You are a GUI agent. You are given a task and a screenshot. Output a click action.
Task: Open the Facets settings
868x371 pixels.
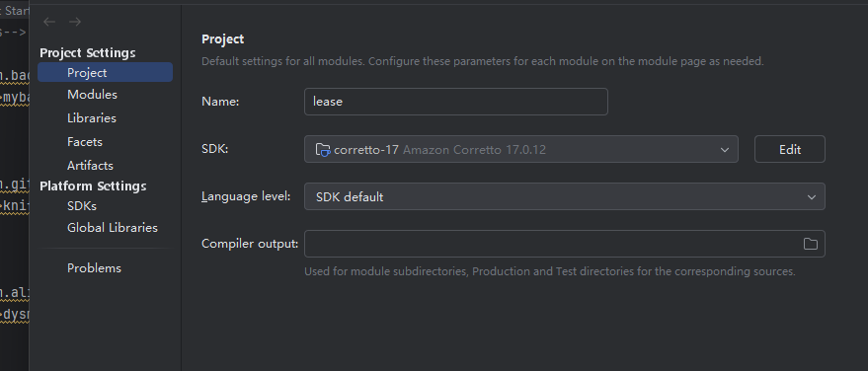(x=85, y=142)
